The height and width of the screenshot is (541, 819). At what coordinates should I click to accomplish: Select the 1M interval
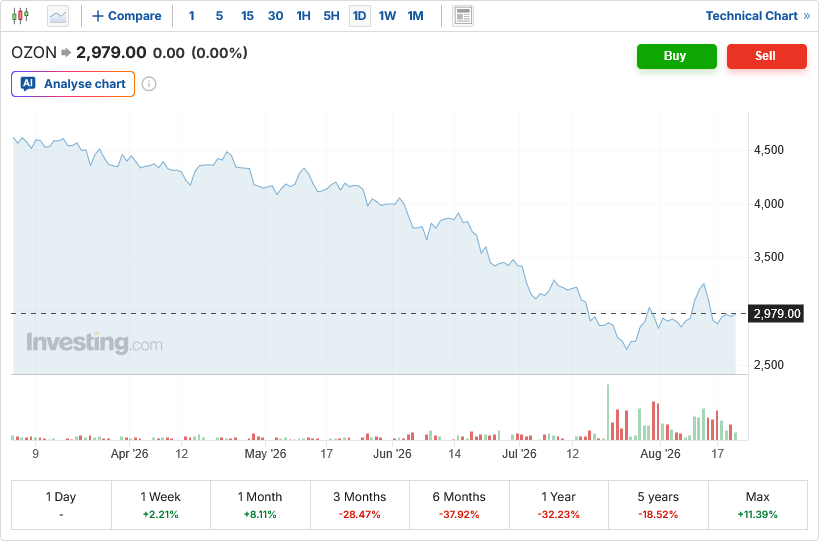[415, 16]
